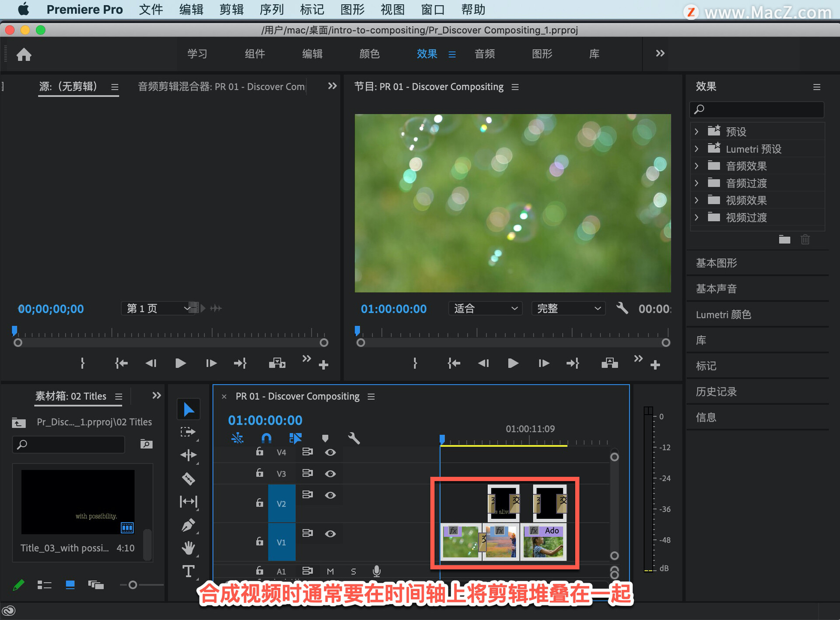Open the 完整 playback resolution dropdown

[x=568, y=309]
